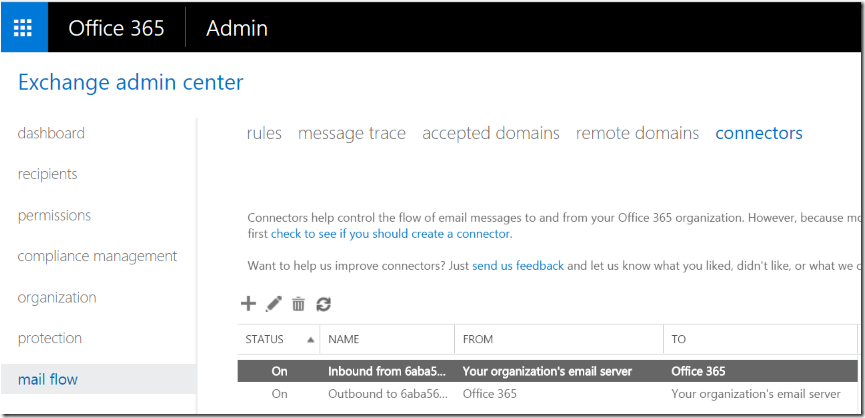Open permissions in sidebar
The width and height of the screenshot is (865, 418).
click(x=54, y=216)
